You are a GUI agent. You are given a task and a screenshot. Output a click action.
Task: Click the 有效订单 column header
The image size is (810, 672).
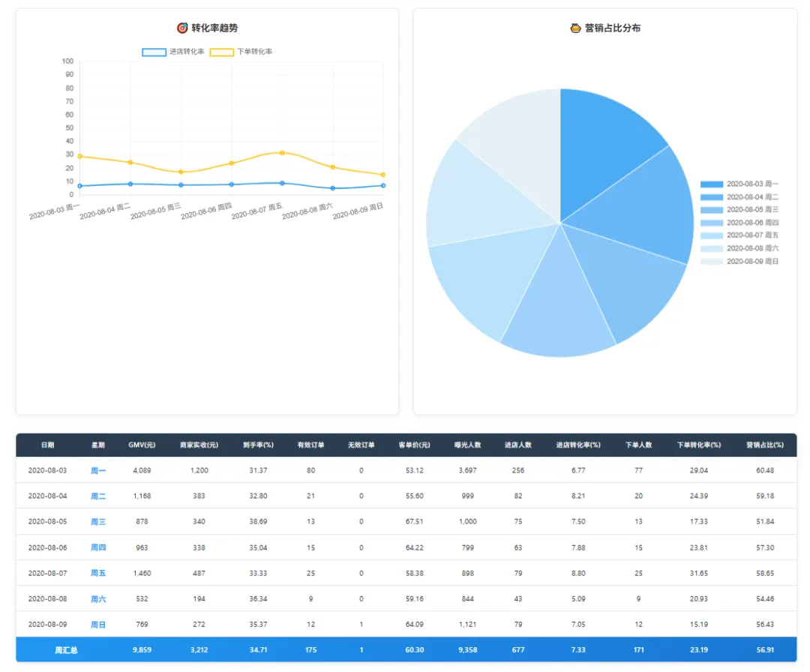(x=311, y=445)
